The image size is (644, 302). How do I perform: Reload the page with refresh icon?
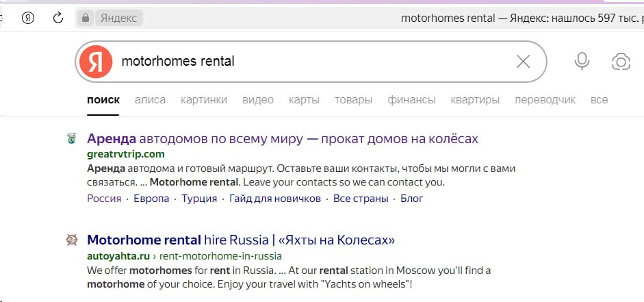click(58, 18)
